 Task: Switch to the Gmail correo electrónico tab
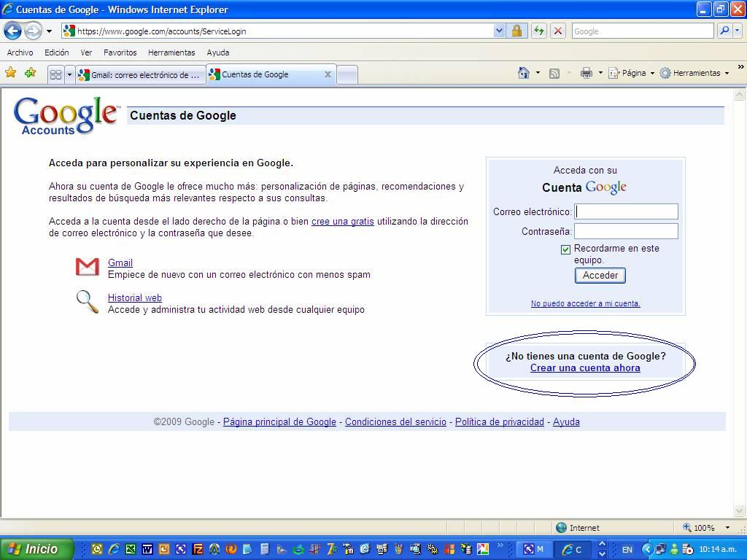pyautogui.click(x=141, y=75)
